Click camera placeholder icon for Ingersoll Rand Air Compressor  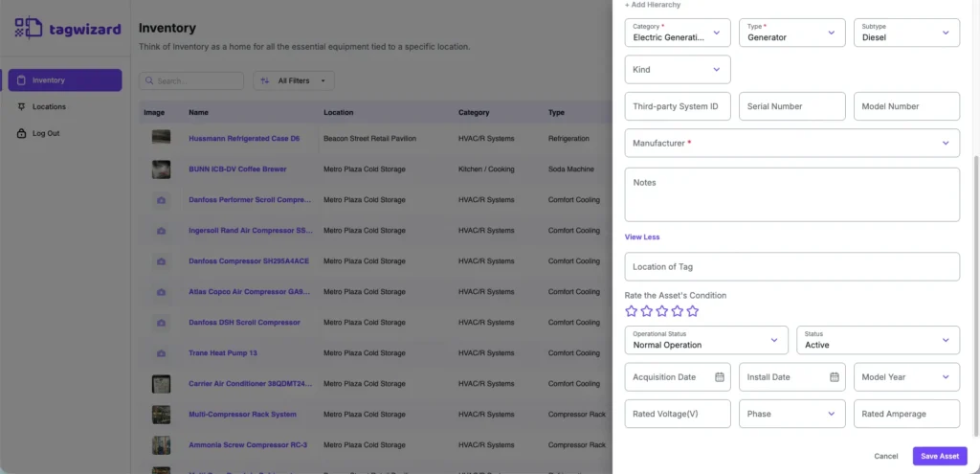tap(161, 231)
